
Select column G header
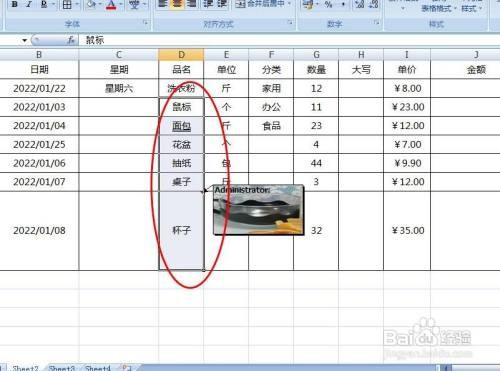[316, 55]
